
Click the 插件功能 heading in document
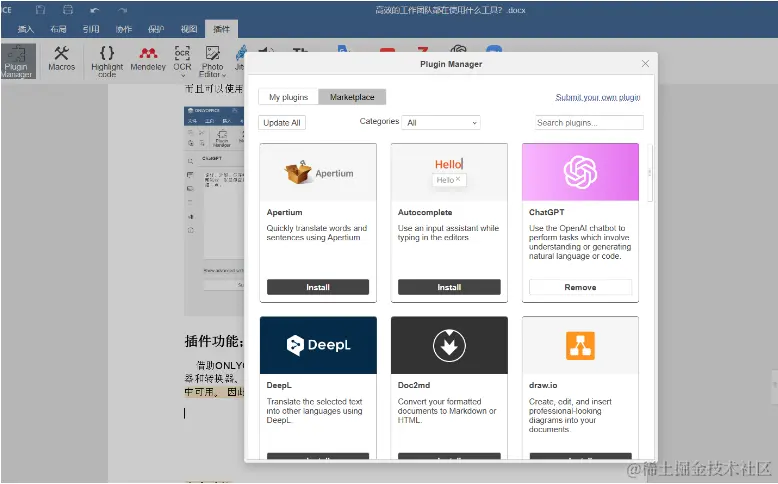(x=214, y=342)
